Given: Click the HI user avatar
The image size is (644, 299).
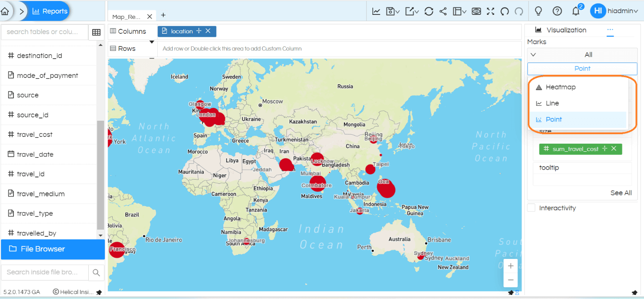Looking at the screenshot, I should click(598, 11).
